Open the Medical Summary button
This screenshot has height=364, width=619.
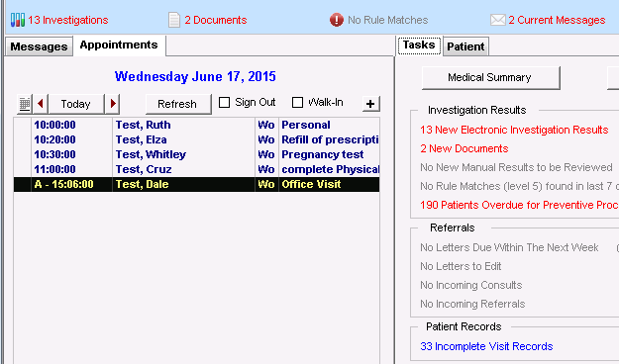tap(490, 77)
